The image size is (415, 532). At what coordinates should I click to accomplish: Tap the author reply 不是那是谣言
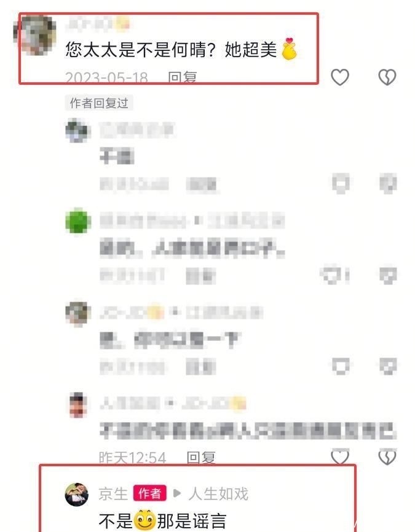point(163,521)
